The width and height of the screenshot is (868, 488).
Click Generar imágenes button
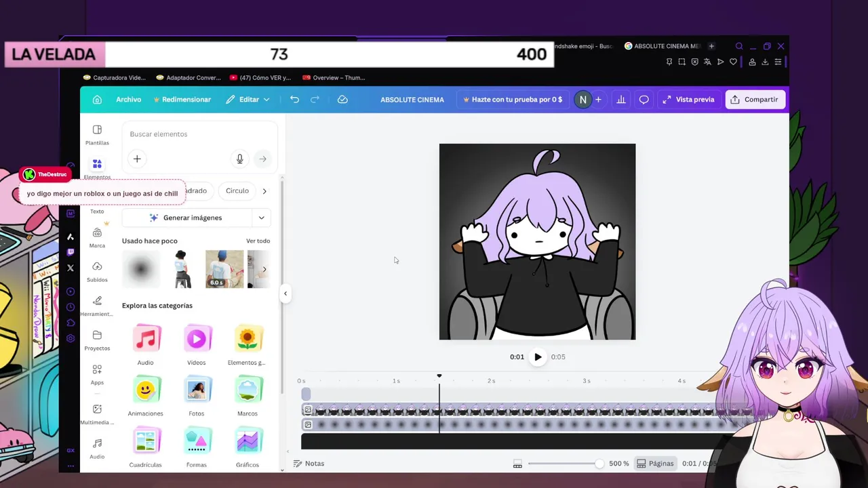click(186, 218)
